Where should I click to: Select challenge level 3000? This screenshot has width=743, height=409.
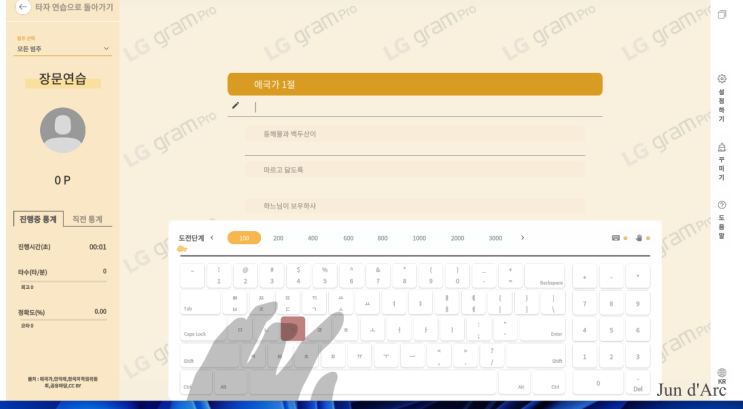[495, 238]
